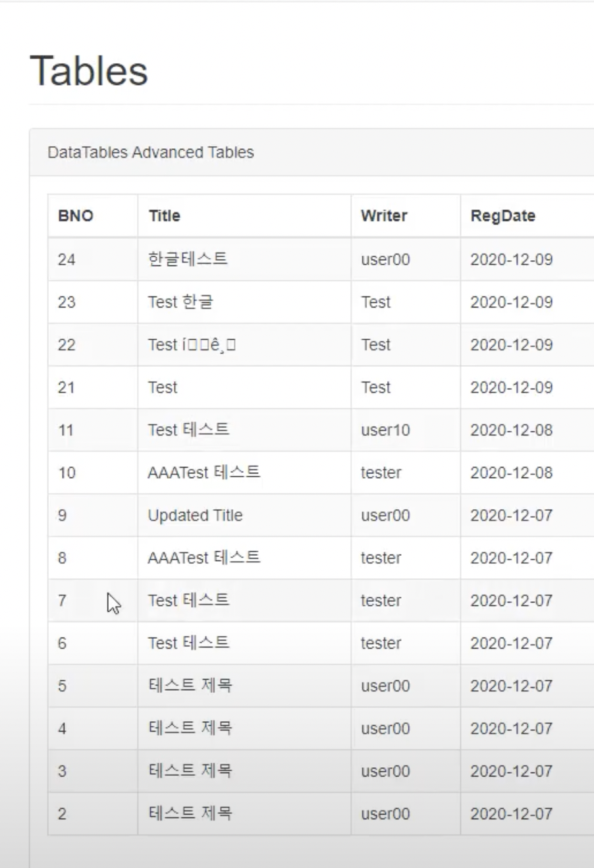
Task: Select writer 'Test' in row 23
Action: tap(375, 302)
